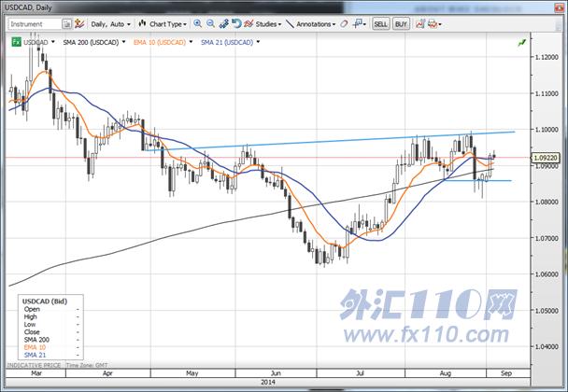Image resolution: width=568 pixels, height=392 pixels.
Task: Select the eraser tool icon
Action: click(x=344, y=24)
